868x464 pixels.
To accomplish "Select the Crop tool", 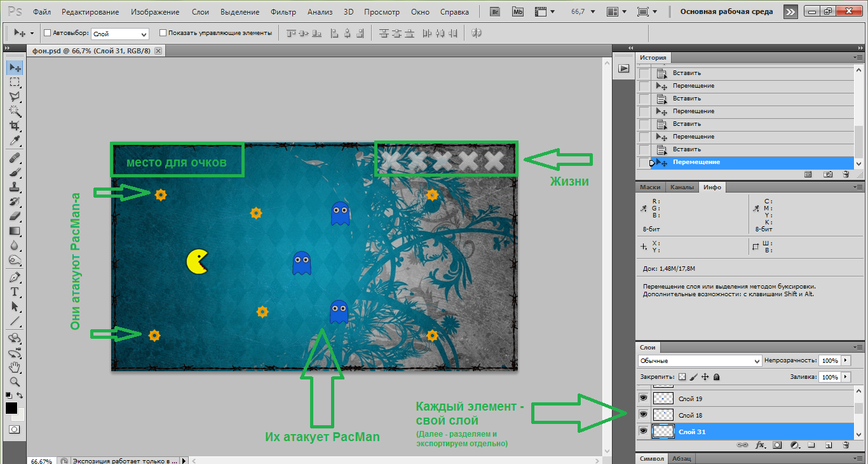I will 15,125.
